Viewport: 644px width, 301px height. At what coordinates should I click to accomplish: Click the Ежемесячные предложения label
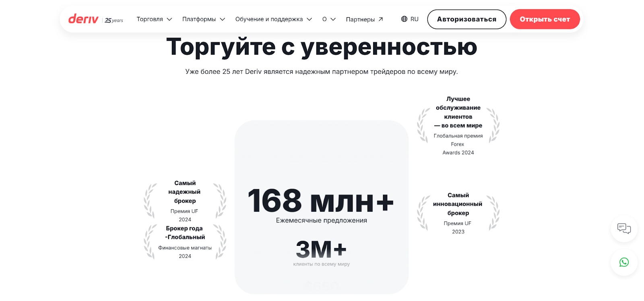[322, 221]
